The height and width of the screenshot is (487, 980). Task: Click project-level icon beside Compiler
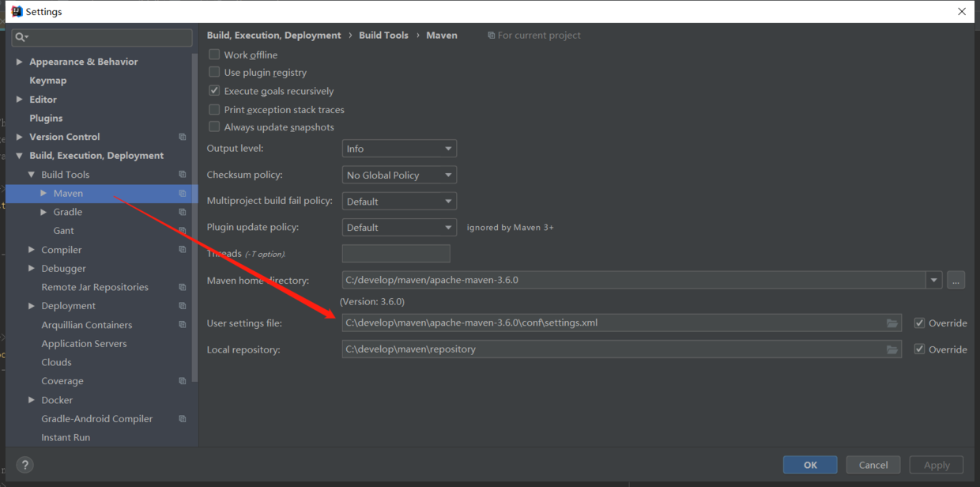[183, 250]
